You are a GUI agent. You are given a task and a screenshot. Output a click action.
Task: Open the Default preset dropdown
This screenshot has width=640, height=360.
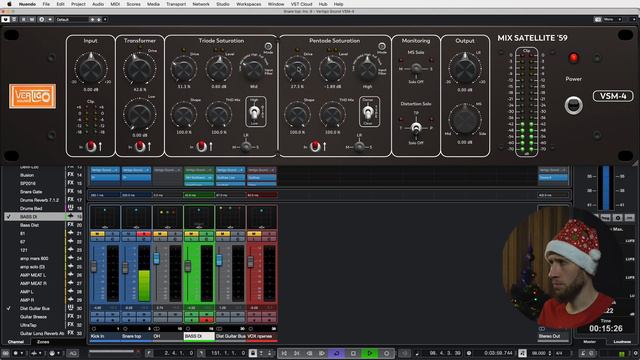pyautogui.click(x=72, y=20)
